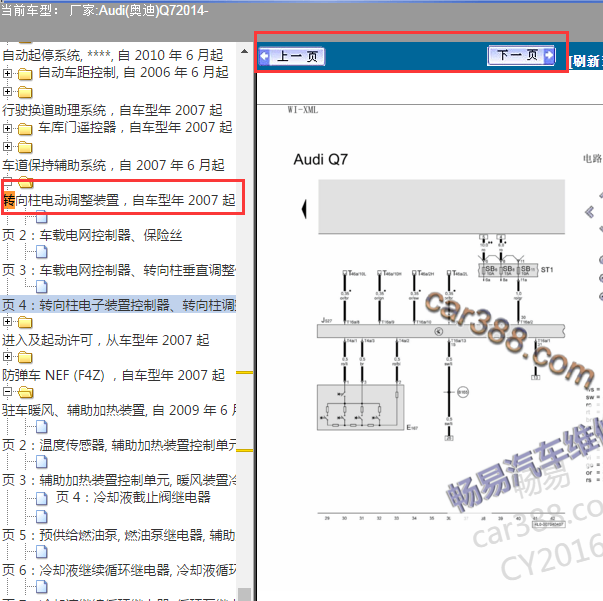Select 转向柱电动调整装置，自车型年 2007 起
Image resolution: width=603 pixels, height=601 pixels.
[x=119, y=200]
